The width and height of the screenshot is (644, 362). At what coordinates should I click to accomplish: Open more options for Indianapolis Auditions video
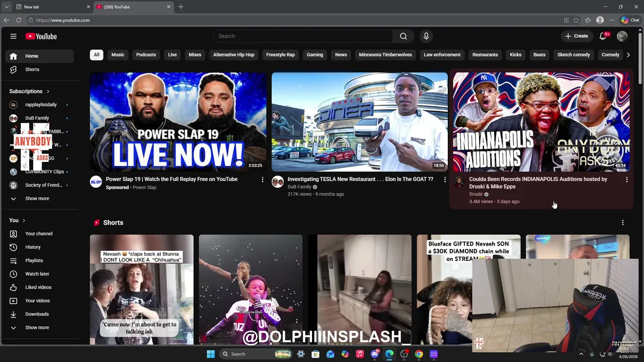click(626, 179)
